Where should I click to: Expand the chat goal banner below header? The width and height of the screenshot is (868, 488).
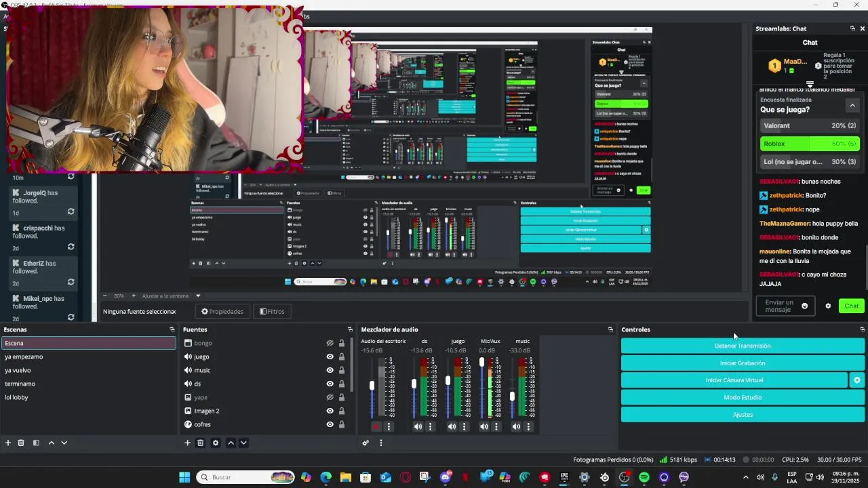click(x=810, y=85)
